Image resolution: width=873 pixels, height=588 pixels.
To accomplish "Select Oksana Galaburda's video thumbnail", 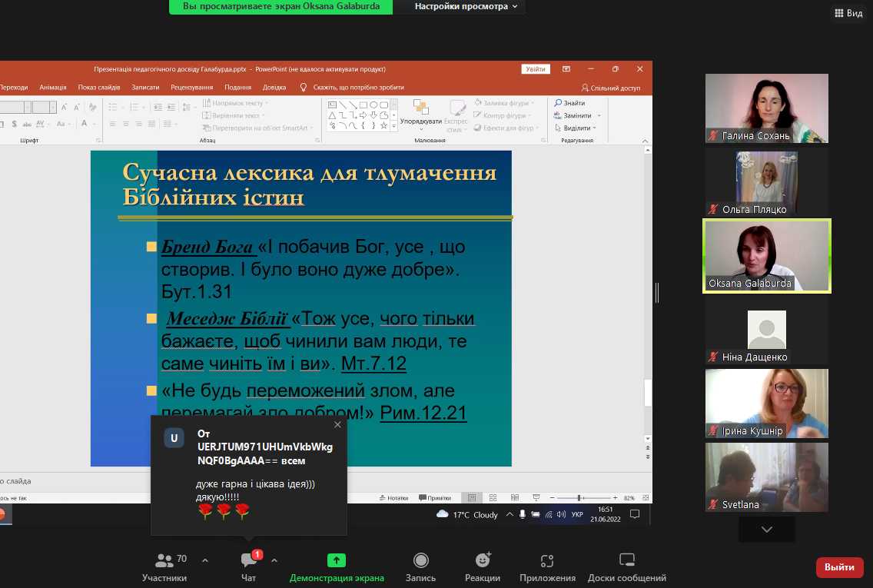I will point(766,255).
